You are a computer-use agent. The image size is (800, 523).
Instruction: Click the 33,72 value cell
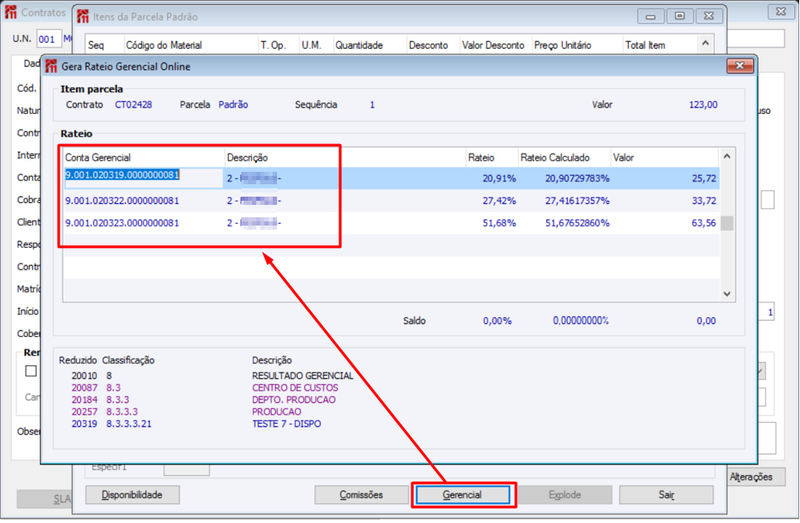704,201
